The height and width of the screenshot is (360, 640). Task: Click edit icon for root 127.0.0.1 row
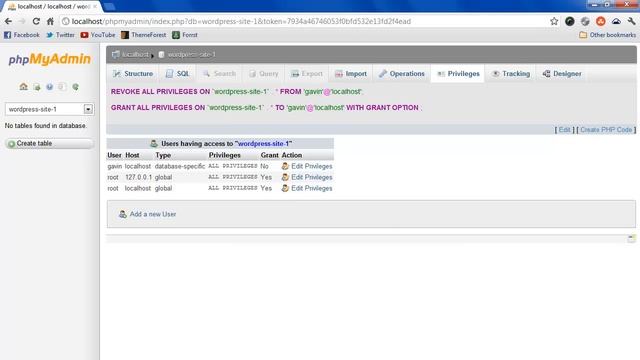285,177
